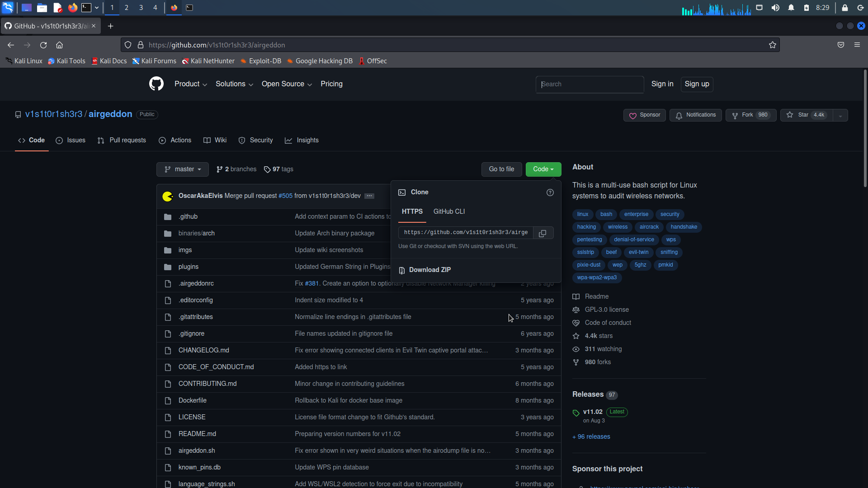Image resolution: width=868 pixels, height=488 pixels.
Task: Open the '+ 96 releases' link
Action: point(591,437)
